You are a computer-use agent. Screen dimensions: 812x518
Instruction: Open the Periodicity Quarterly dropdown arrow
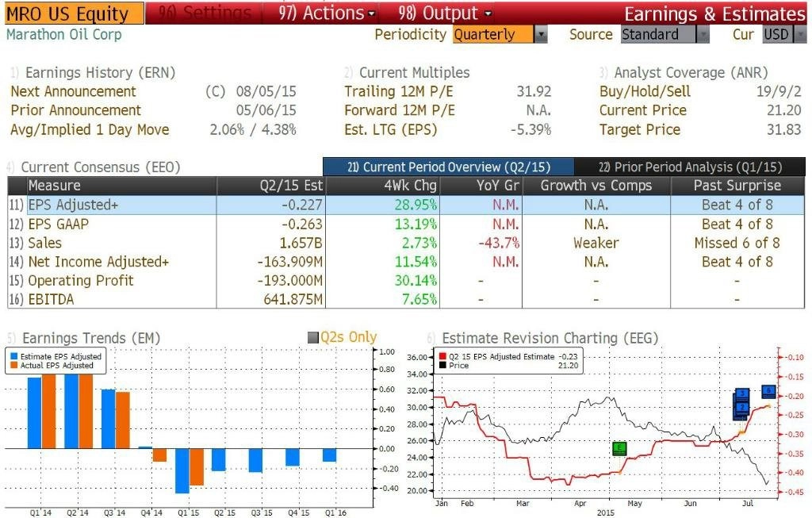coord(541,35)
